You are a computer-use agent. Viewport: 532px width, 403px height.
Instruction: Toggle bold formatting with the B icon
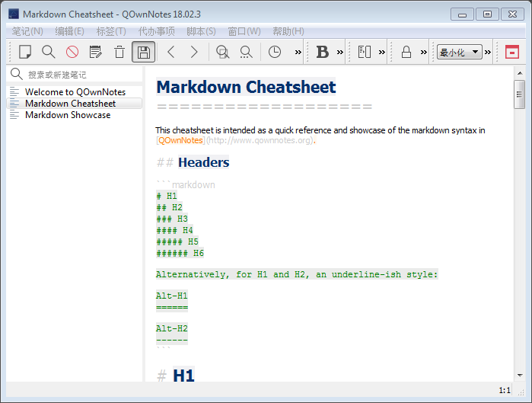[322, 52]
